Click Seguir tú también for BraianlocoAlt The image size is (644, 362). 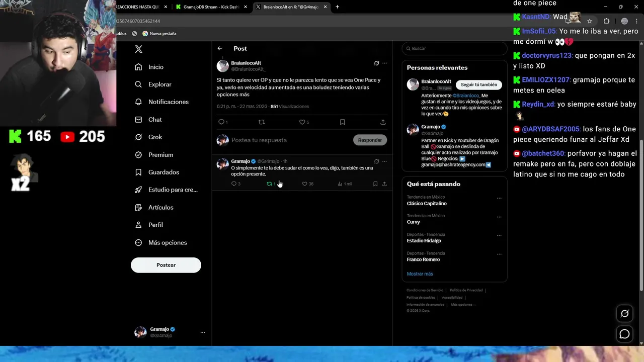(479, 84)
